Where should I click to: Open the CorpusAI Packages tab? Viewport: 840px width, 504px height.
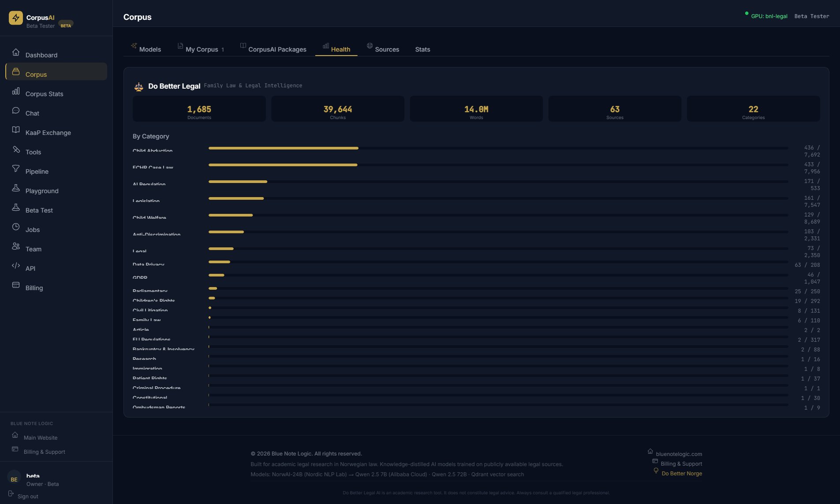tap(278, 49)
